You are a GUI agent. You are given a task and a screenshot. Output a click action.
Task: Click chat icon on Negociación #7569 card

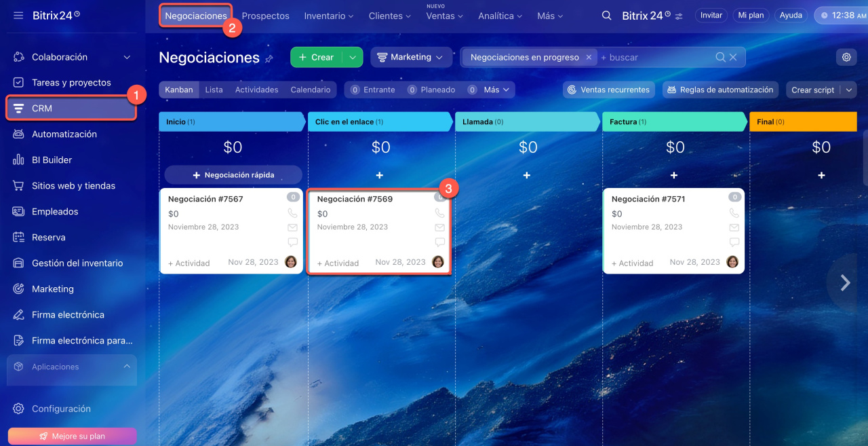click(x=439, y=242)
